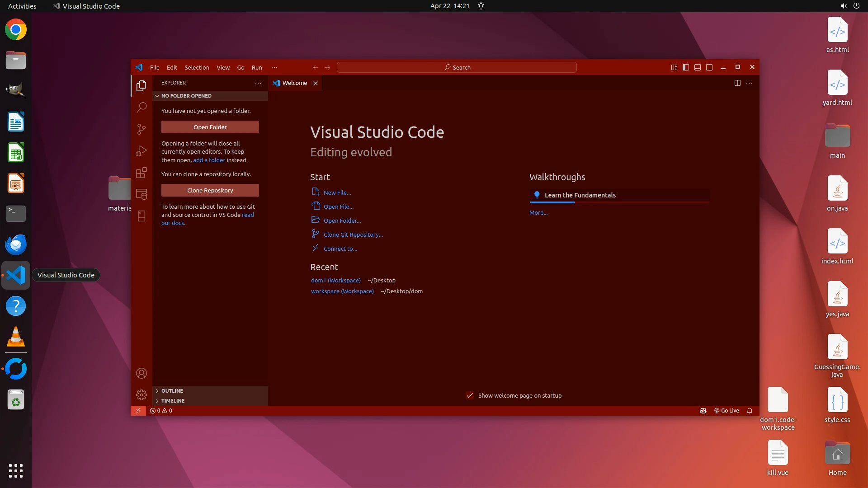Click the Search command center field
The height and width of the screenshot is (488, 868).
[457, 67]
